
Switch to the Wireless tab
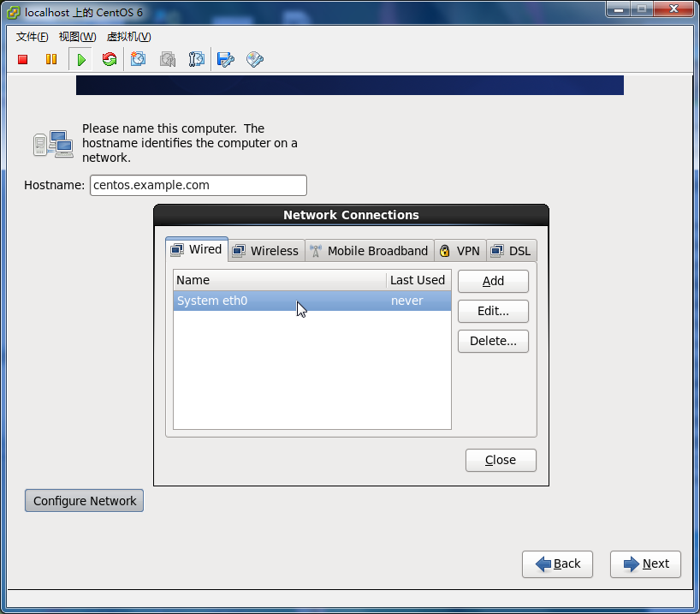coord(266,251)
